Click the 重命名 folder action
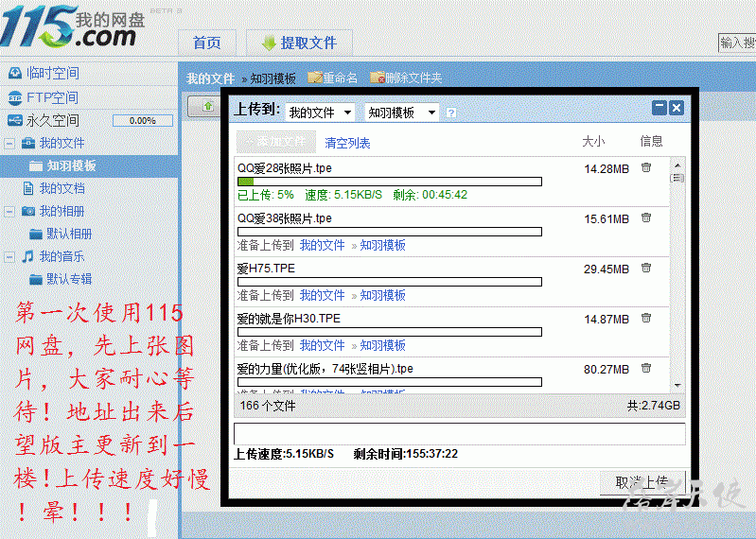756x539 pixels. tap(341, 78)
